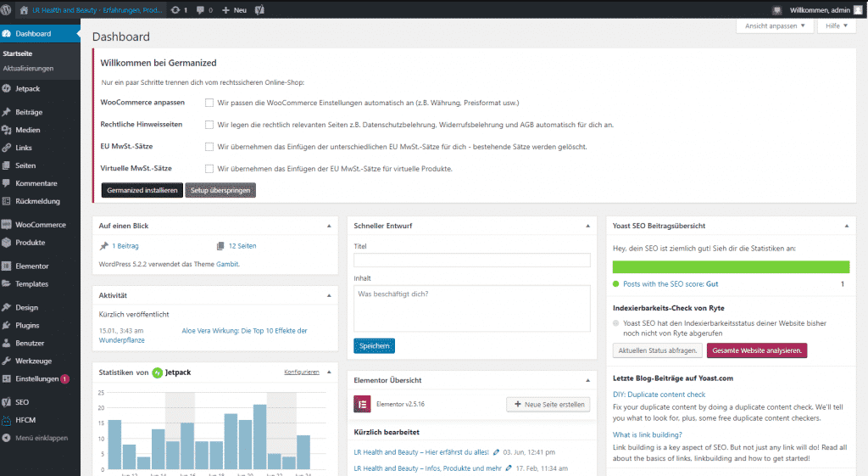Image resolution: width=868 pixels, height=476 pixels.
Task: Click edit pencil next to 'Hier erfährst du alles!'
Action: pyautogui.click(x=496, y=452)
